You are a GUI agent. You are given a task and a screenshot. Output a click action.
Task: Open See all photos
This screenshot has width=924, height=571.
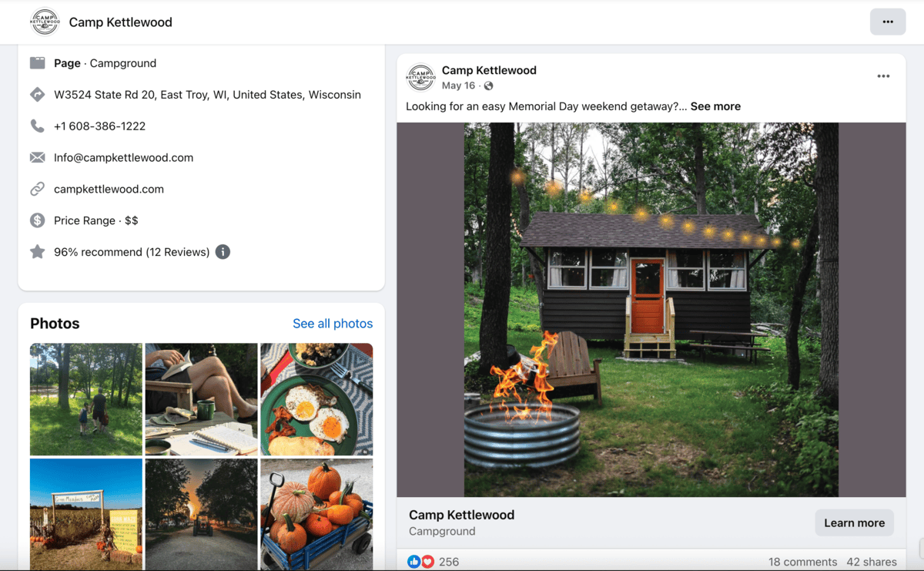(333, 323)
